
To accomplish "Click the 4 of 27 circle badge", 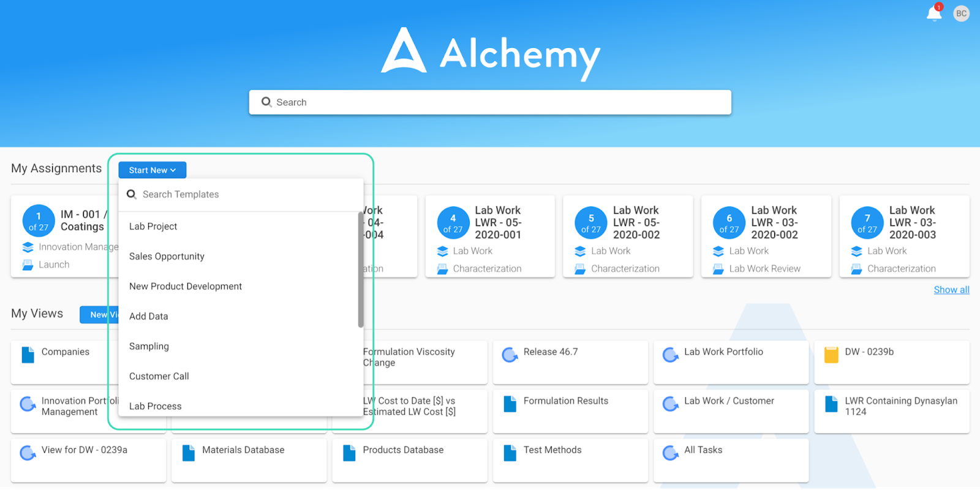I will tap(453, 223).
